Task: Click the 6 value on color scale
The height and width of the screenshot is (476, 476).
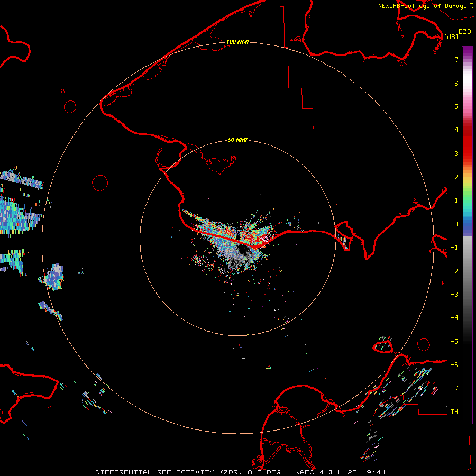Action: click(x=456, y=83)
